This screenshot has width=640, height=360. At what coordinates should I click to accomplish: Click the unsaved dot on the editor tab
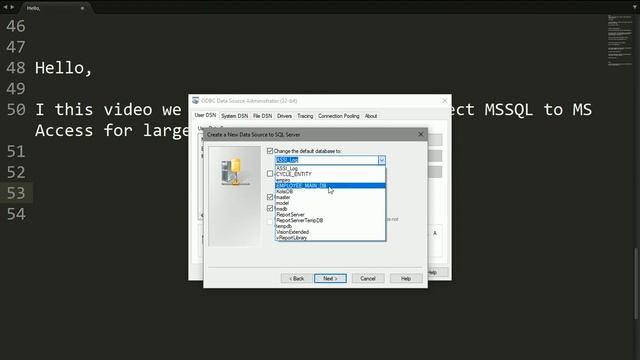click(x=82, y=8)
